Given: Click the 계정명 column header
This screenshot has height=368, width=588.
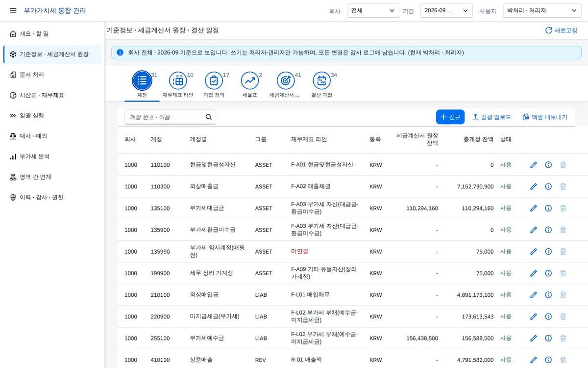Looking at the screenshot, I should [x=198, y=139].
